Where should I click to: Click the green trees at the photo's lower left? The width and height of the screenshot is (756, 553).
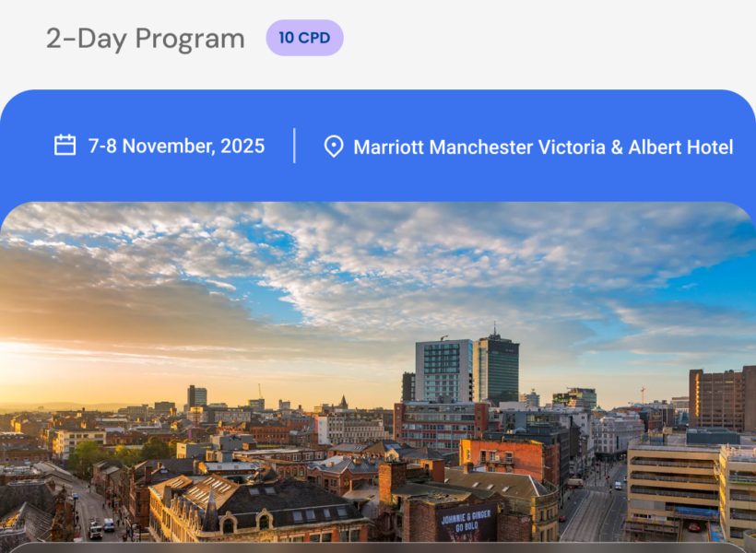coord(88,456)
